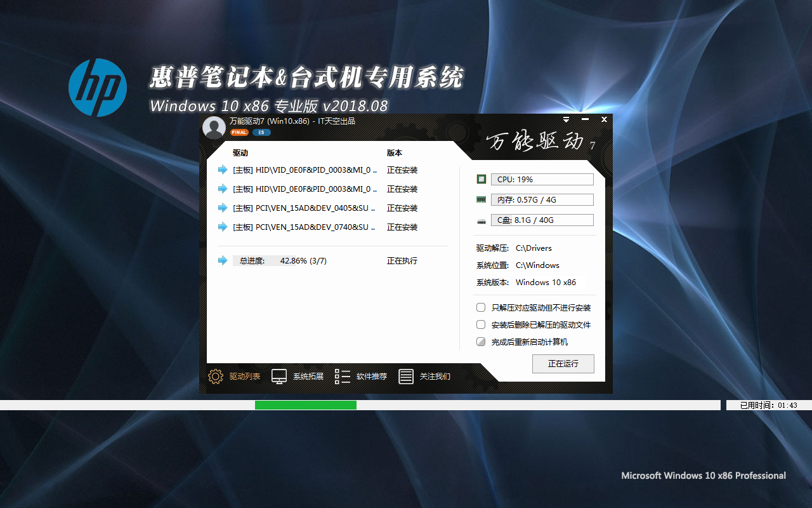Enable 只解压对应驱动但不进行安装 checkbox
The height and width of the screenshot is (508, 812).
tap(481, 307)
